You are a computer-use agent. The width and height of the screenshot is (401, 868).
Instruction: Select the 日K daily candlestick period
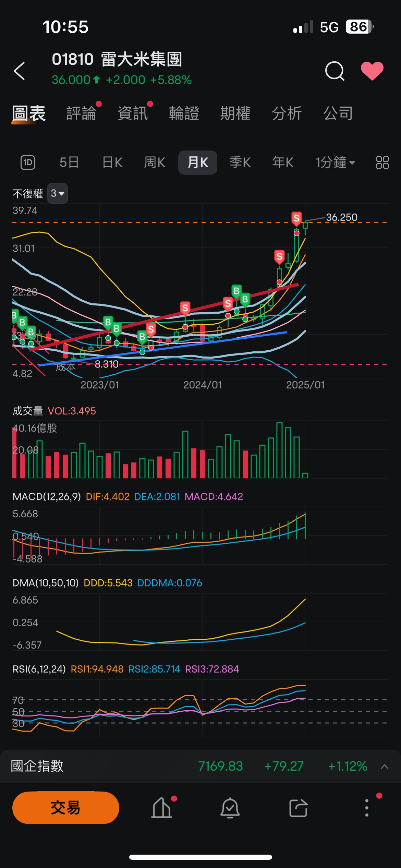[112, 162]
